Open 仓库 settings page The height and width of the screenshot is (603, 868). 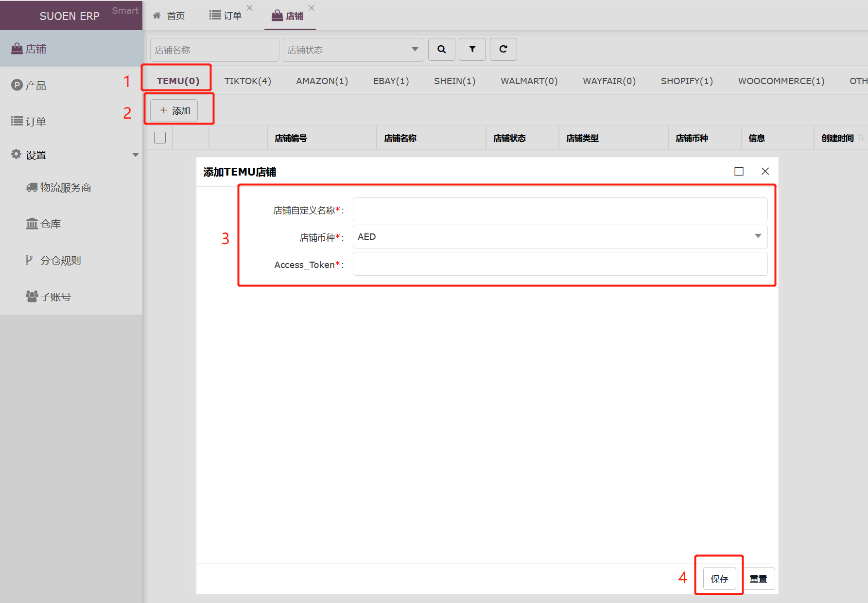point(71,224)
